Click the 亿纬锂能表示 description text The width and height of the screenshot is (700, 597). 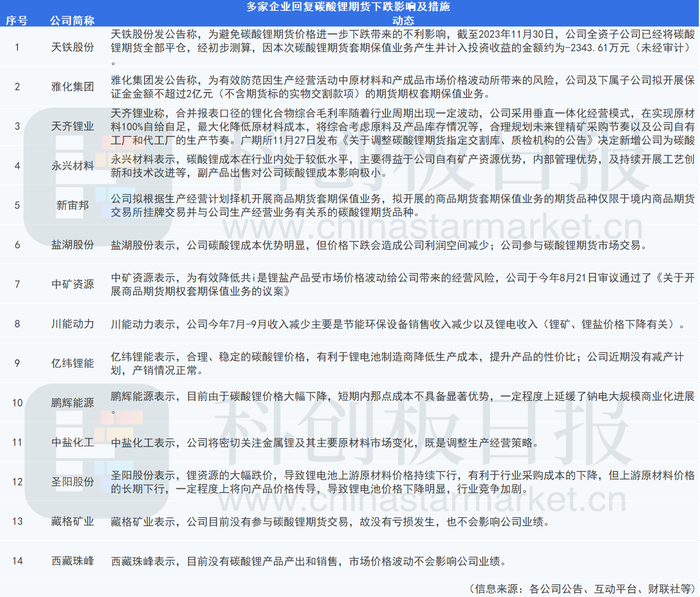(x=397, y=363)
